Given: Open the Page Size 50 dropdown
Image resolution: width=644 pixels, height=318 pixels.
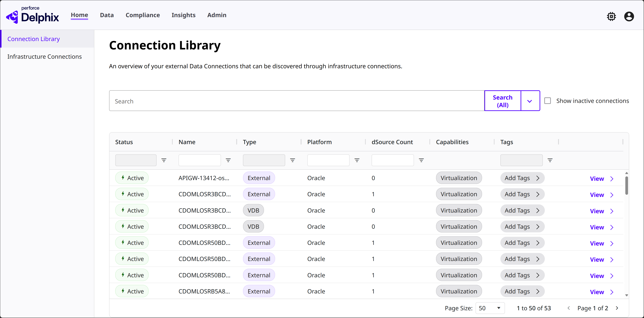Looking at the screenshot, I should pyautogui.click(x=490, y=308).
